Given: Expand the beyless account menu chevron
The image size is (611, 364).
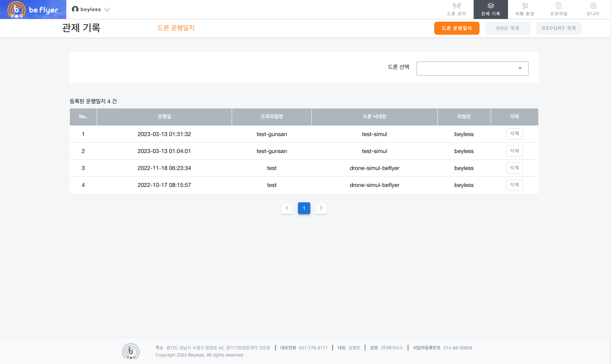Looking at the screenshot, I should click(107, 9).
